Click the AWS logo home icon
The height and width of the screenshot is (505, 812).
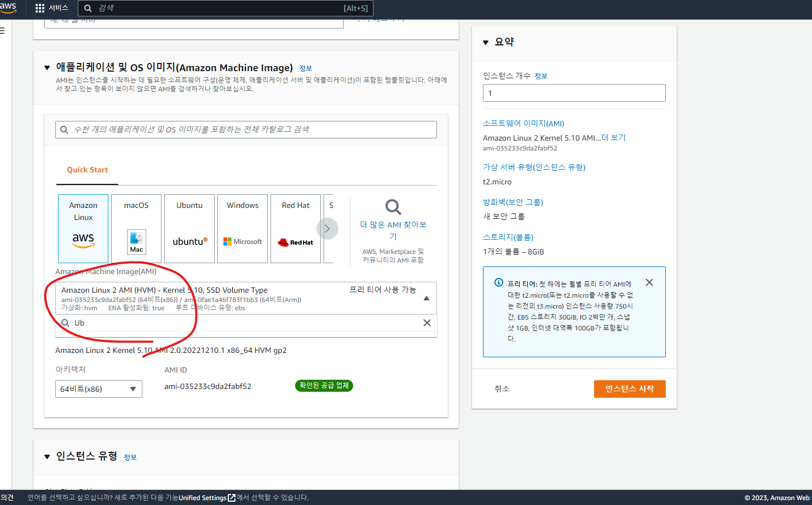point(8,8)
